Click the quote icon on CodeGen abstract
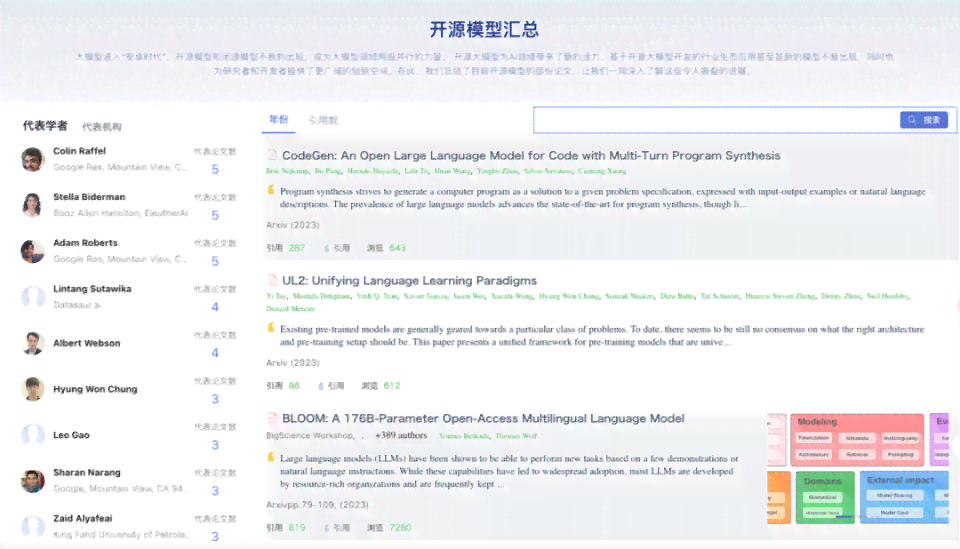Screen dimensions: 960x549 tap(271, 190)
